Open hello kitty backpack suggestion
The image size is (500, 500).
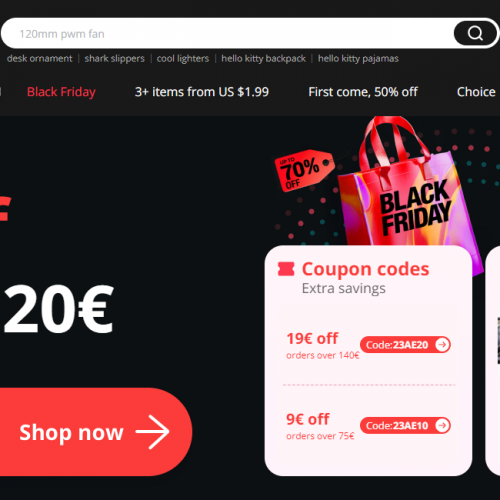[x=263, y=59]
